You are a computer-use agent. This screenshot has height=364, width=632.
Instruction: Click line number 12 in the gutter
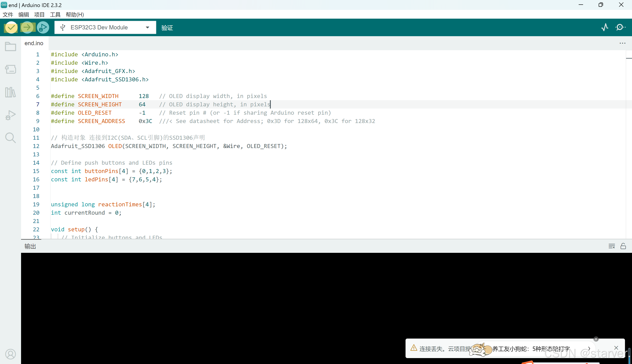36,146
